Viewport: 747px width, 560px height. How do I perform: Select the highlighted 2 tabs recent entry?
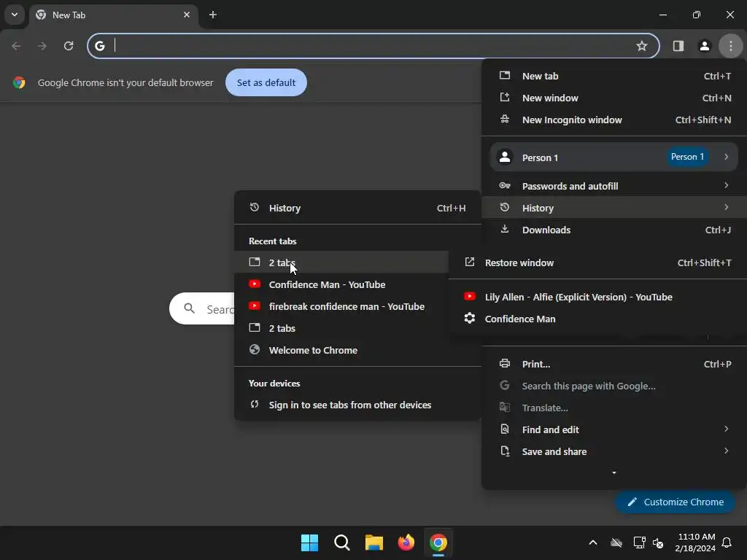(x=341, y=262)
